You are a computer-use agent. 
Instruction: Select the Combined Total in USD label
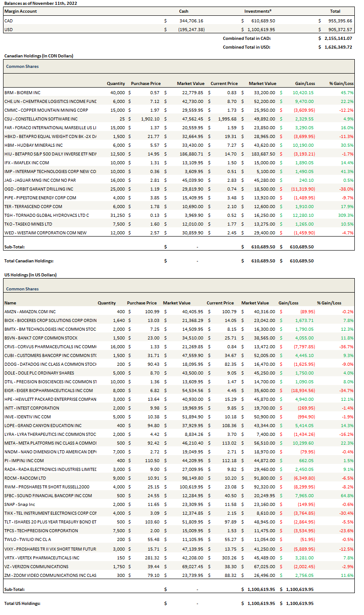coord(247,47)
